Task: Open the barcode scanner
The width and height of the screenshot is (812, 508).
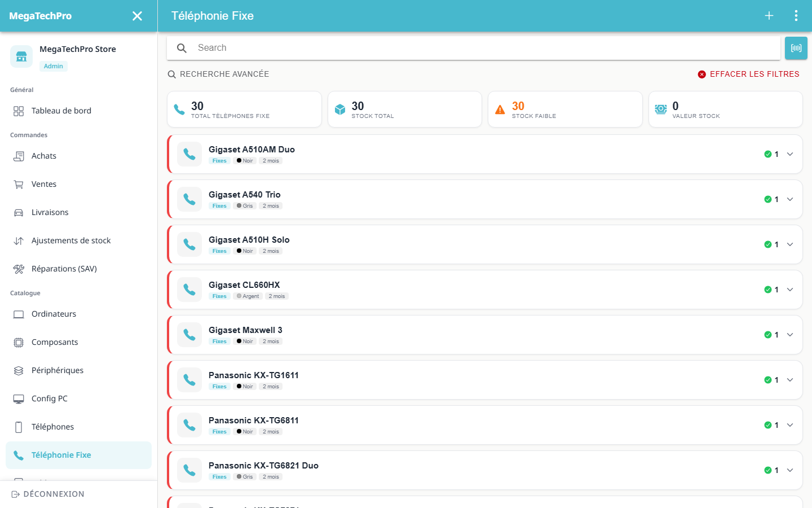Action: (x=796, y=48)
